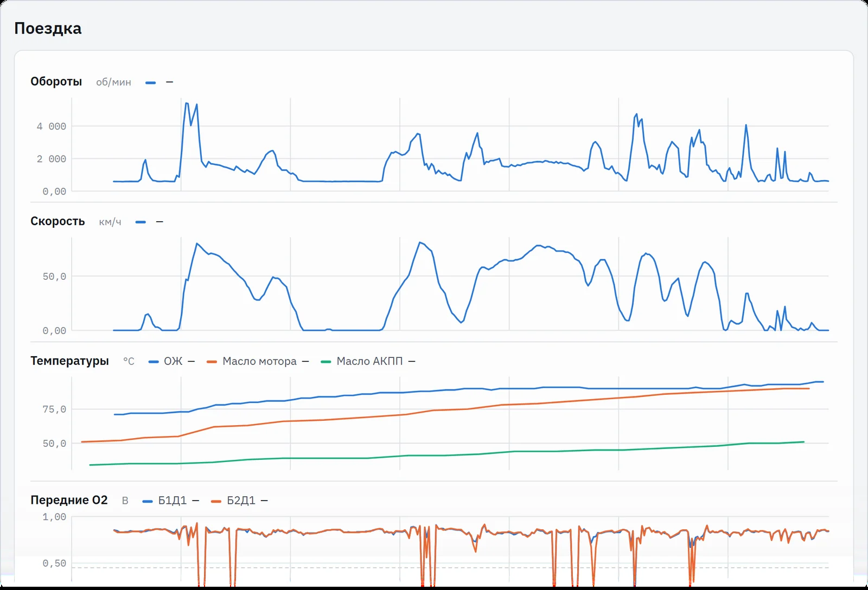Image resolution: width=868 pixels, height=590 pixels.
Task: Click the orange Б2Д1 legend swatch
Action: coord(216,501)
